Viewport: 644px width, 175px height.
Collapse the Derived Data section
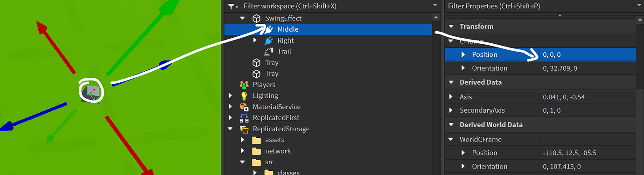[451, 82]
